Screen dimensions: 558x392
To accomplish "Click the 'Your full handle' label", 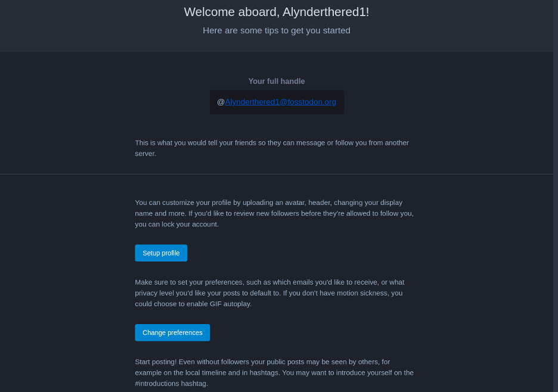I will tap(277, 81).
